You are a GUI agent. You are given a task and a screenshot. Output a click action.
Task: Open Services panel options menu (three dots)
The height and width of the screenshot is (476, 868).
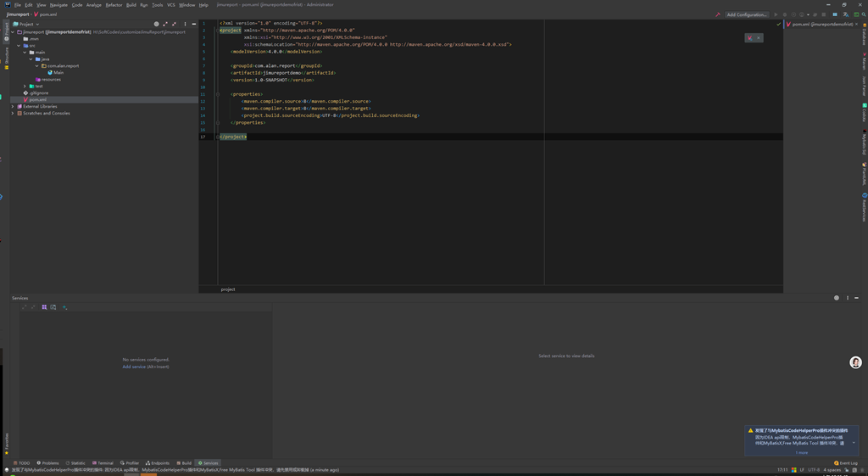point(848,298)
